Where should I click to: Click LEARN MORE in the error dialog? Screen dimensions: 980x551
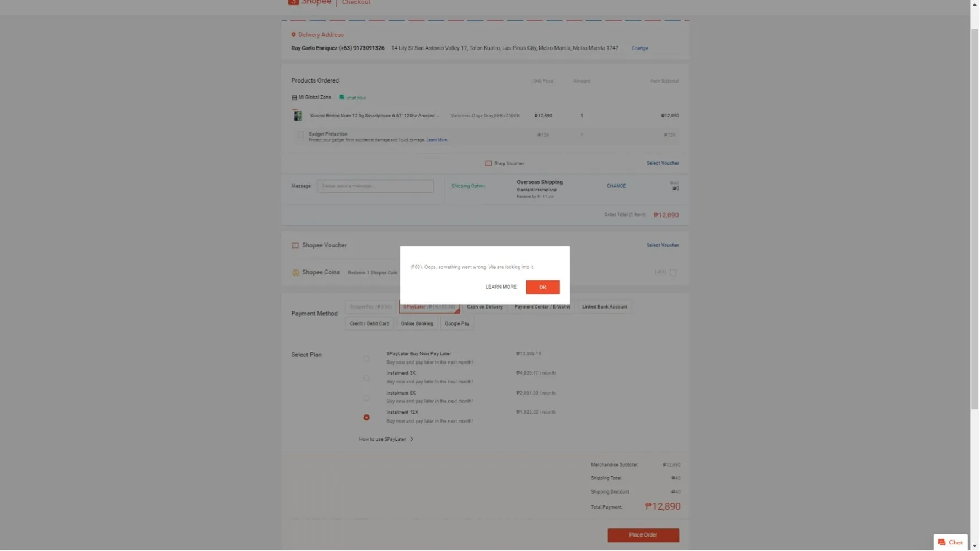coord(501,287)
